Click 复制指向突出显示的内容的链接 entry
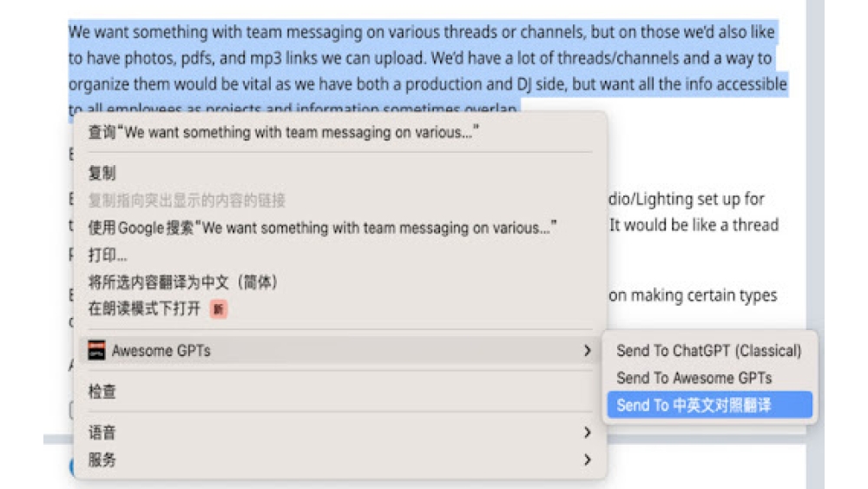Viewport: 868px width, 489px height. click(339, 201)
